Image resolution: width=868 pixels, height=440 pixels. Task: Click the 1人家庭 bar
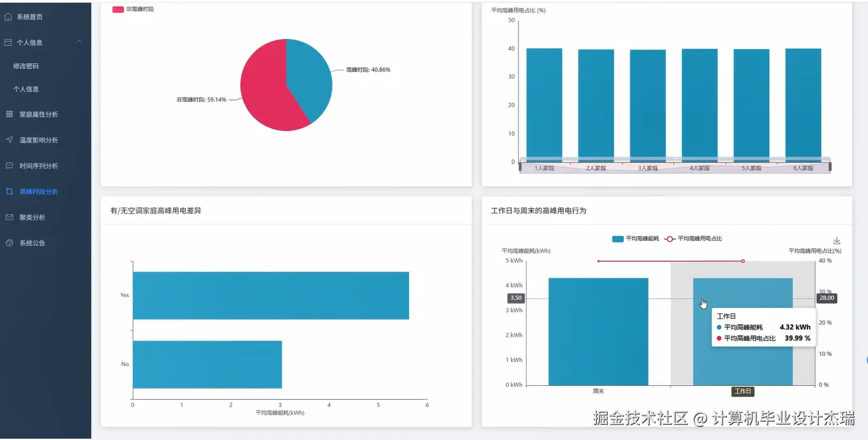coord(544,105)
